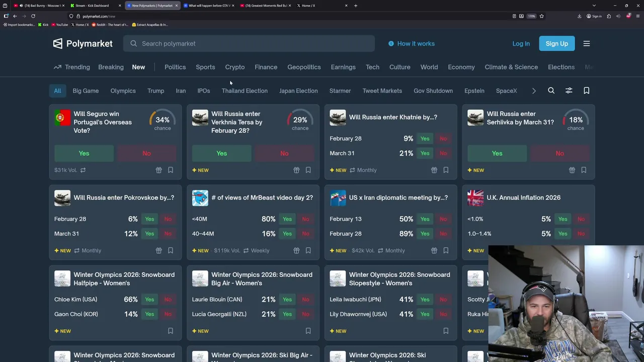644x362 pixels.
Task: Select the Olympics filter chip
Action: point(123,90)
